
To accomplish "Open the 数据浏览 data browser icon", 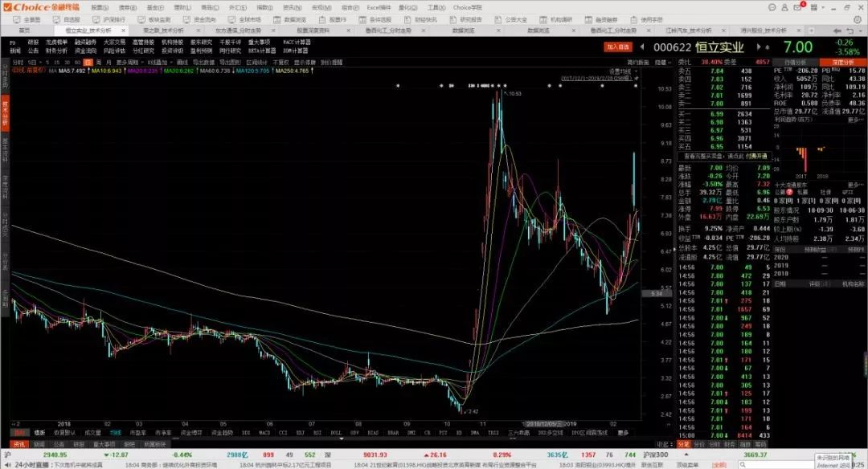I will pyautogui.click(x=276, y=19).
